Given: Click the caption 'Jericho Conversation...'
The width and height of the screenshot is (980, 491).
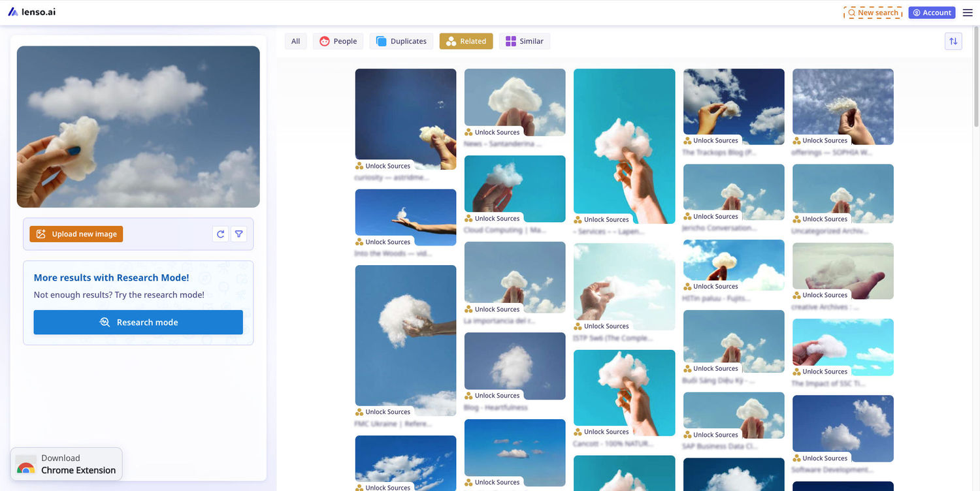Looking at the screenshot, I should (x=720, y=228).
